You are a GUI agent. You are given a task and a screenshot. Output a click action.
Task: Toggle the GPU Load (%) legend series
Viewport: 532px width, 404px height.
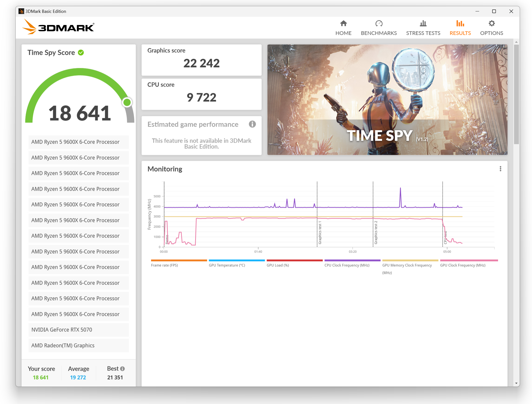(x=278, y=265)
